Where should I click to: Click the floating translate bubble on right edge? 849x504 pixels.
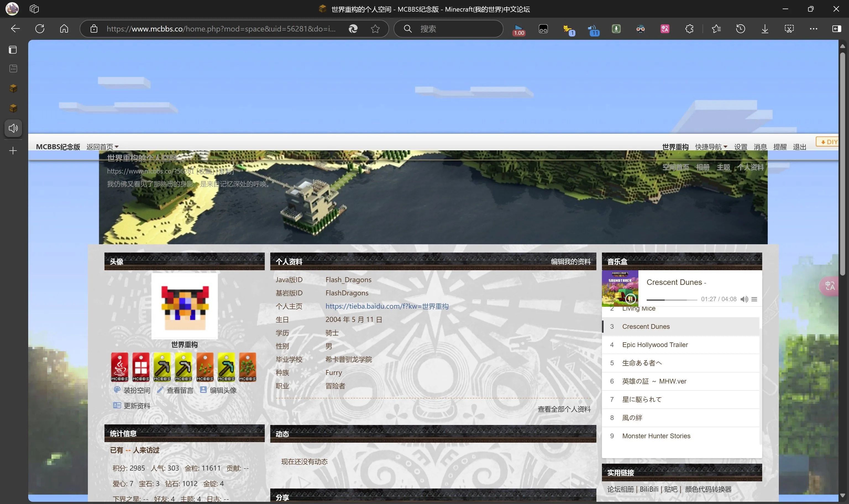830,286
